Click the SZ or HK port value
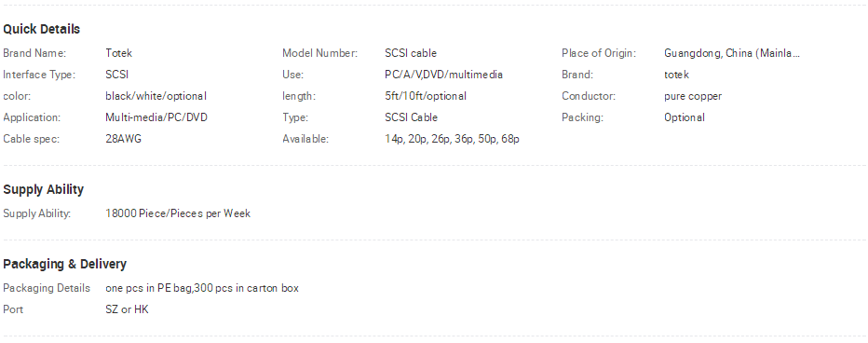 pos(127,309)
